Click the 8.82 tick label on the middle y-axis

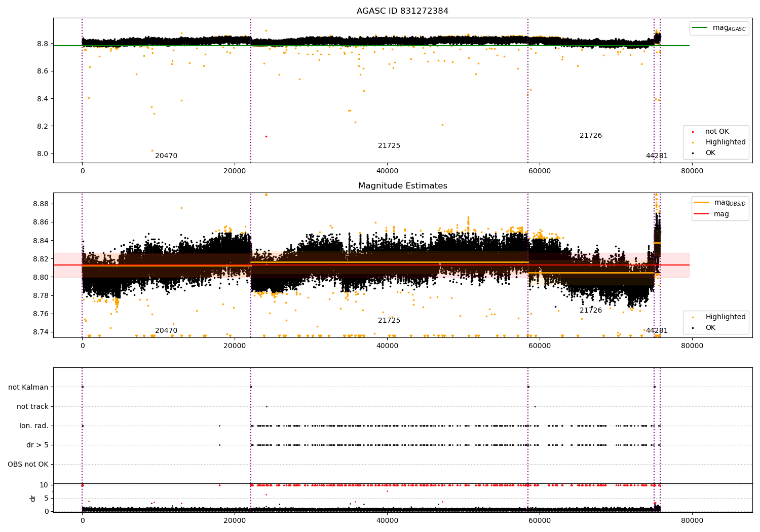(41, 259)
